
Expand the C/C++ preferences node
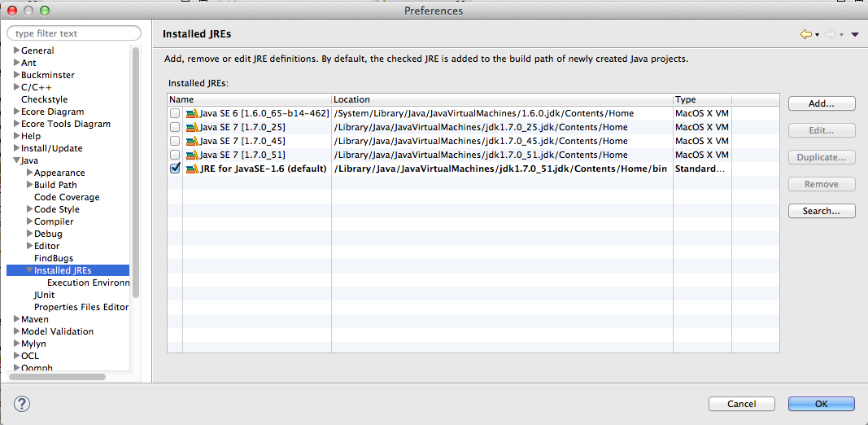click(16, 87)
